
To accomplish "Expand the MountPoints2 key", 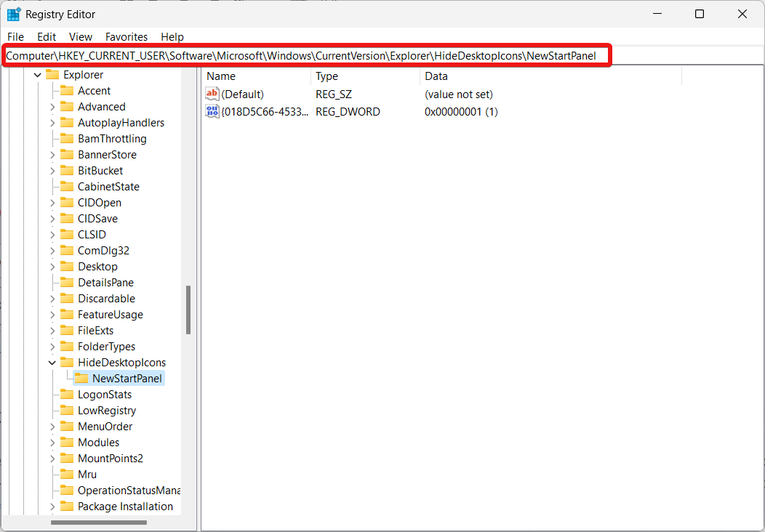I will pos(52,459).
